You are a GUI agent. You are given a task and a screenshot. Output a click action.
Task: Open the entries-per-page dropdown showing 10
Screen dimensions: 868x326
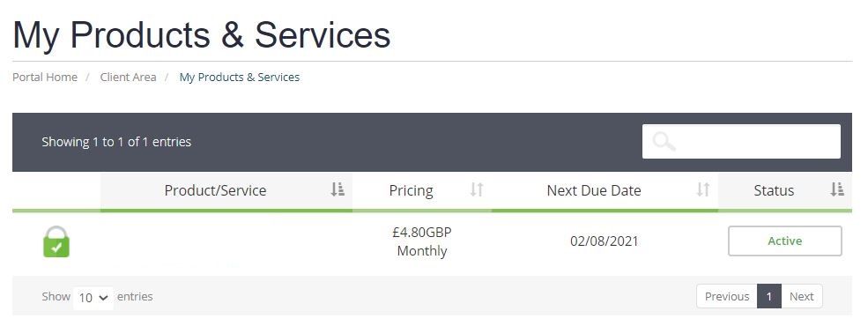click(x=93, y=298)
